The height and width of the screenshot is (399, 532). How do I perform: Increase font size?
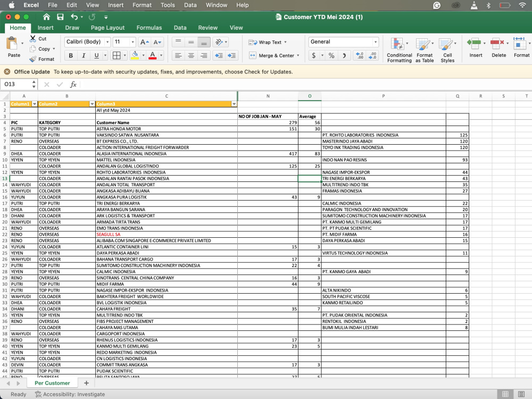pos(145,42)
